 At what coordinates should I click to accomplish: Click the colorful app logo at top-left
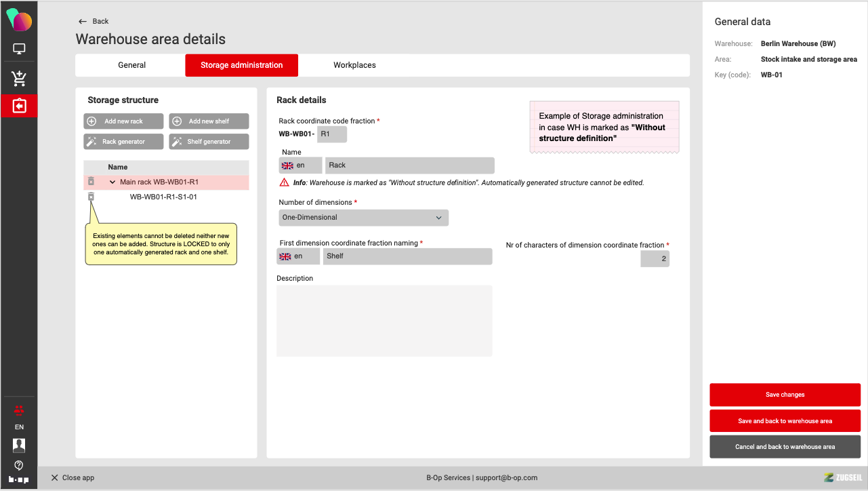pos(19,20)
